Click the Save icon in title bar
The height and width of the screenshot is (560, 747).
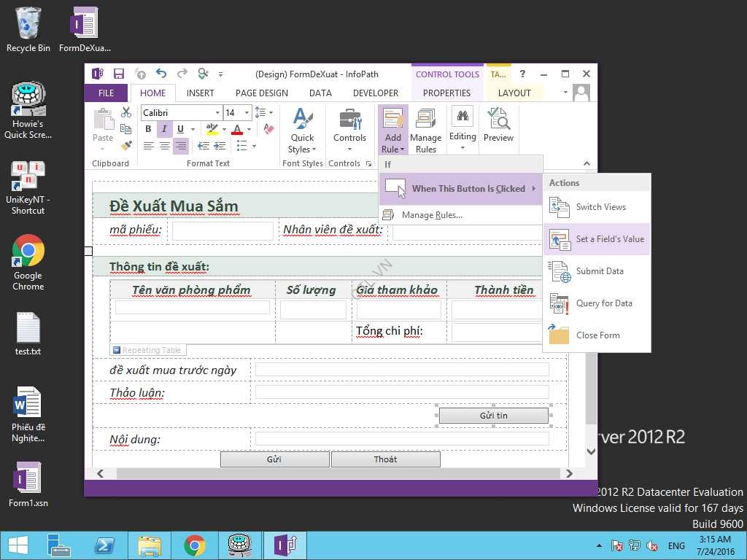(x=118, y=74)
